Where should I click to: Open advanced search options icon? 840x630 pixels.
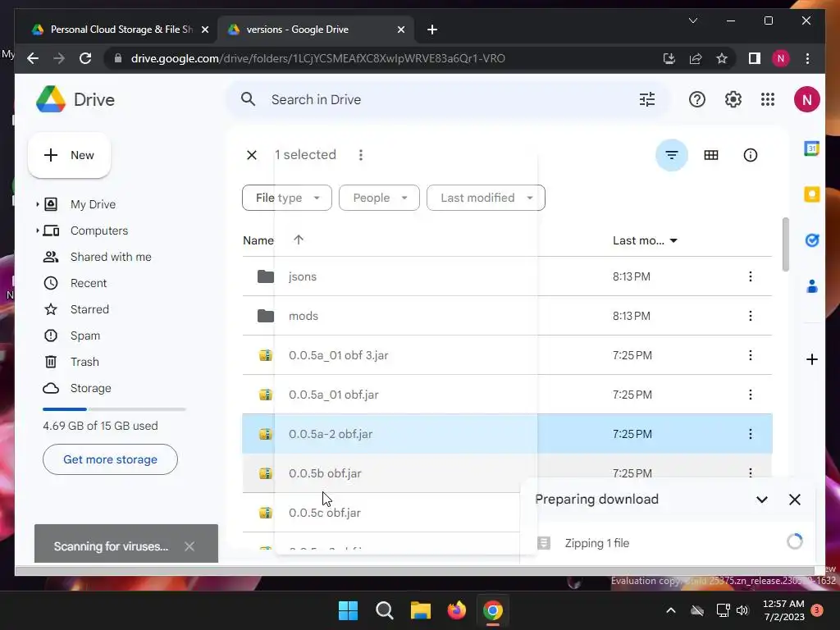point(647,99)
